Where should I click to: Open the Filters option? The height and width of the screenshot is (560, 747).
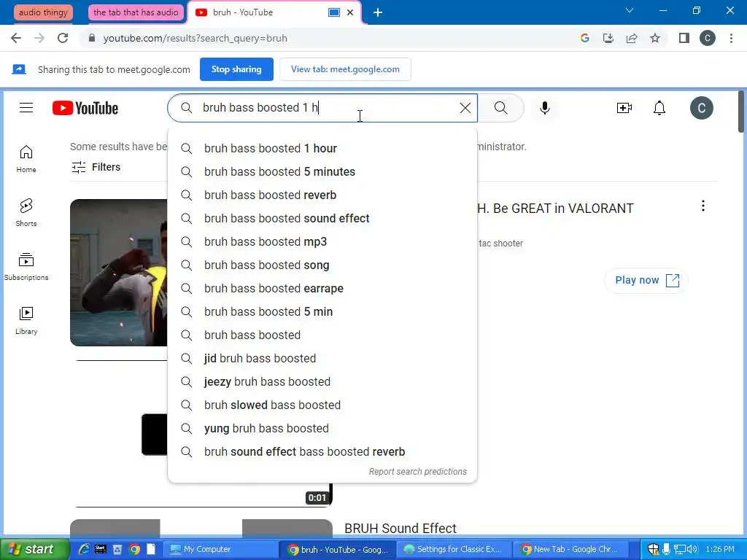96,167
